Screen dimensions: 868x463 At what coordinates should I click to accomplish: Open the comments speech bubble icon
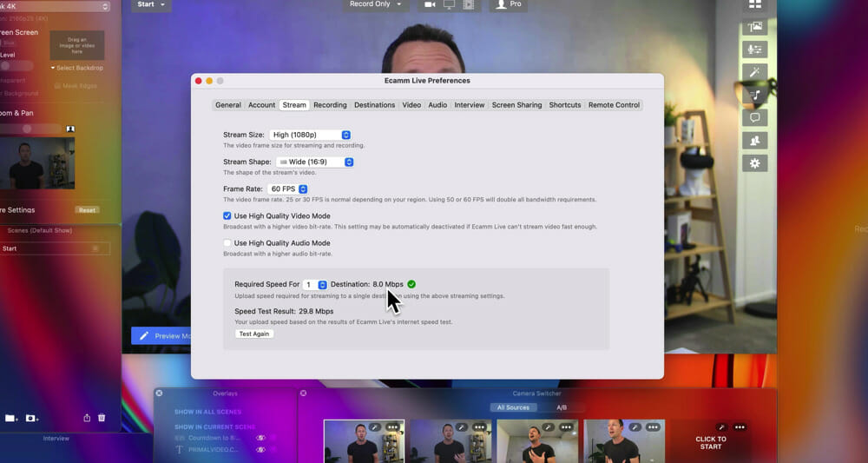755,117
